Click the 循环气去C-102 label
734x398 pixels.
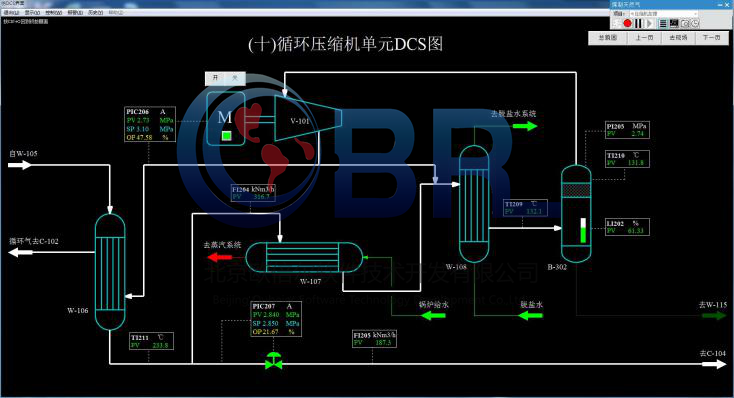tap(34, 242)
